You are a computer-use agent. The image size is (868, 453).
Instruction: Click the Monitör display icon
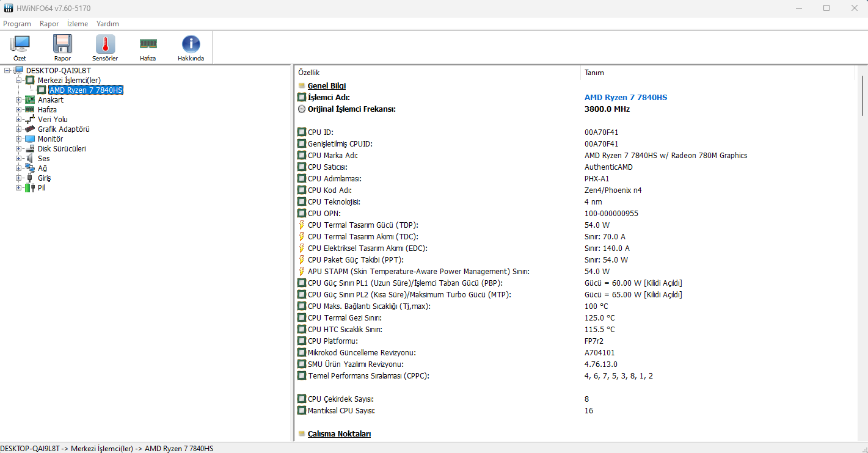[x=30, y=139]
